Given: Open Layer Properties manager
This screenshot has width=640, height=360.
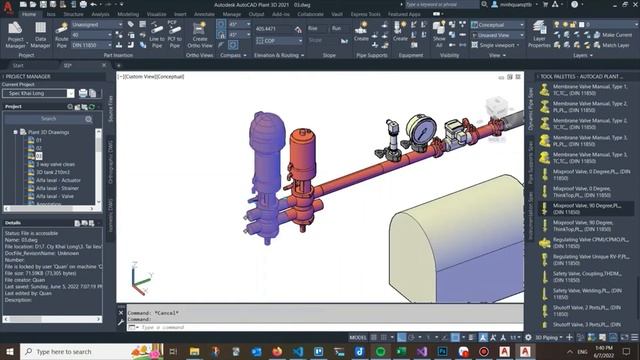Looking at the screenshot, I should pos(539,35).
